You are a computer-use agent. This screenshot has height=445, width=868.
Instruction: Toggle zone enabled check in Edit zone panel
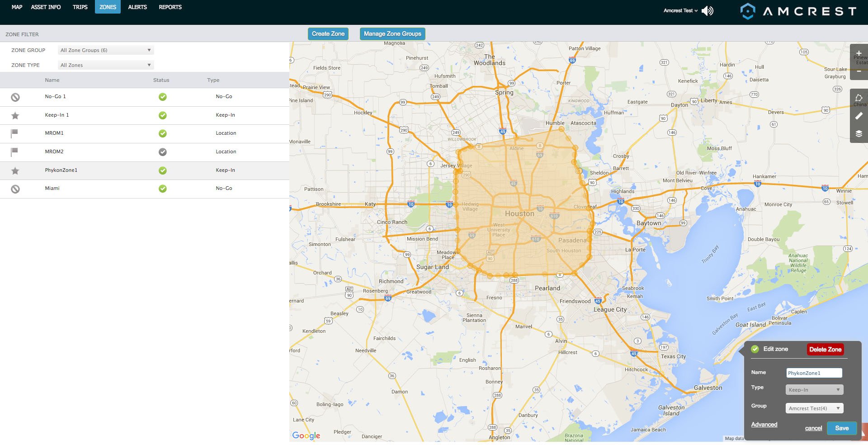(755, 349)
